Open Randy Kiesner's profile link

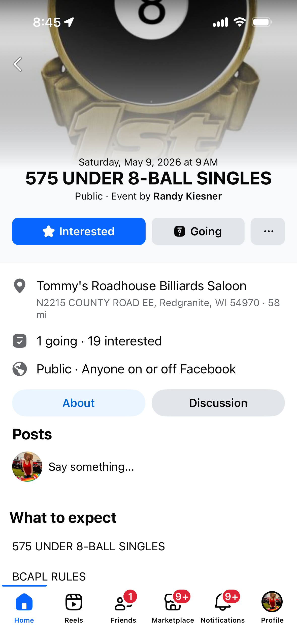187,196
